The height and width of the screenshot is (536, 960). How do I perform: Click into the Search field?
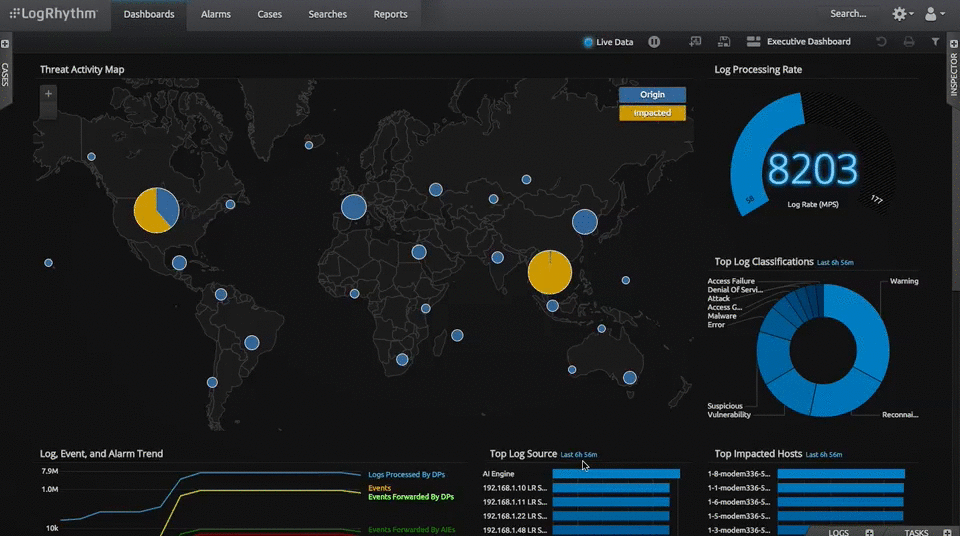point(848,14)
